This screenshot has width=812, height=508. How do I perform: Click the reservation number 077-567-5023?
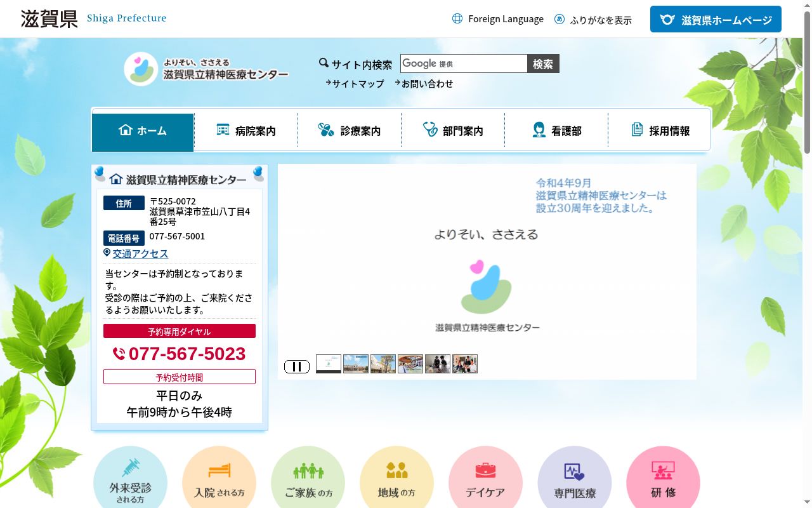click(187, 354)
